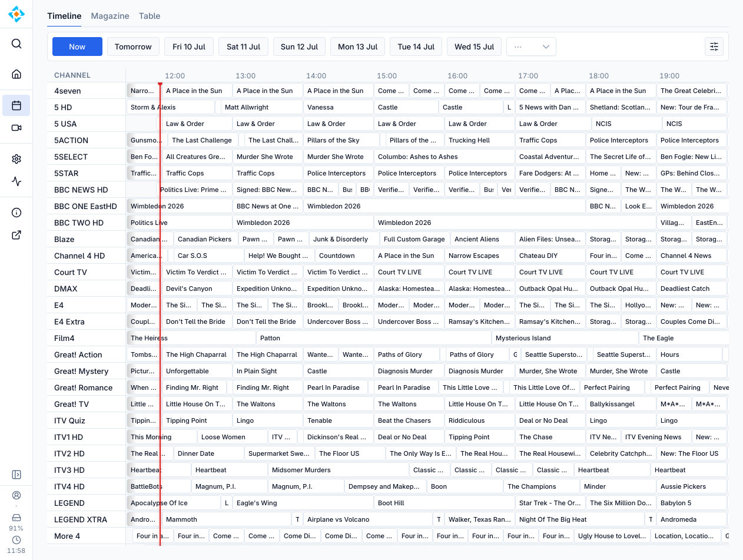
Task: Click the storage drive icon showing 91%
Action: (x=16, y=517)
